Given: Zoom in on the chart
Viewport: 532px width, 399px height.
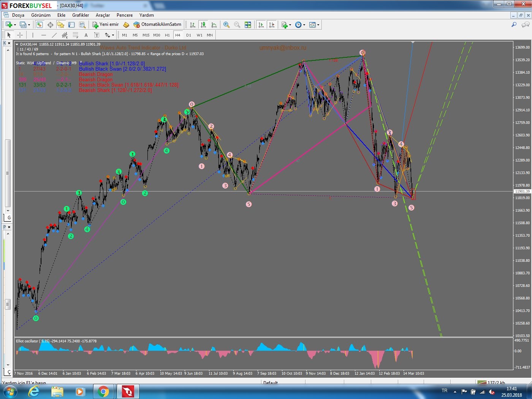Looking at the screenshot, I should click(226, 25).
